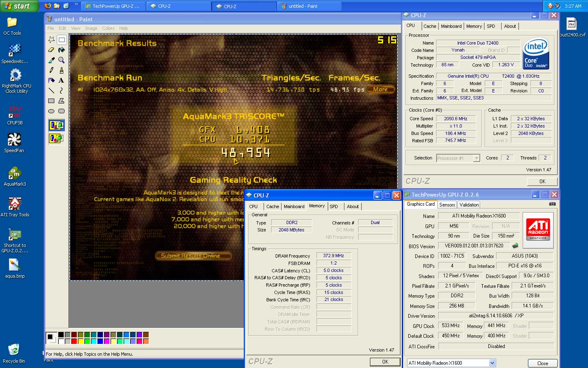The width and height of the screenshot is (588, 368).
Task: Select the Rounded Rectangle tool
Action: pyautogui.click(x=62, y=111)
